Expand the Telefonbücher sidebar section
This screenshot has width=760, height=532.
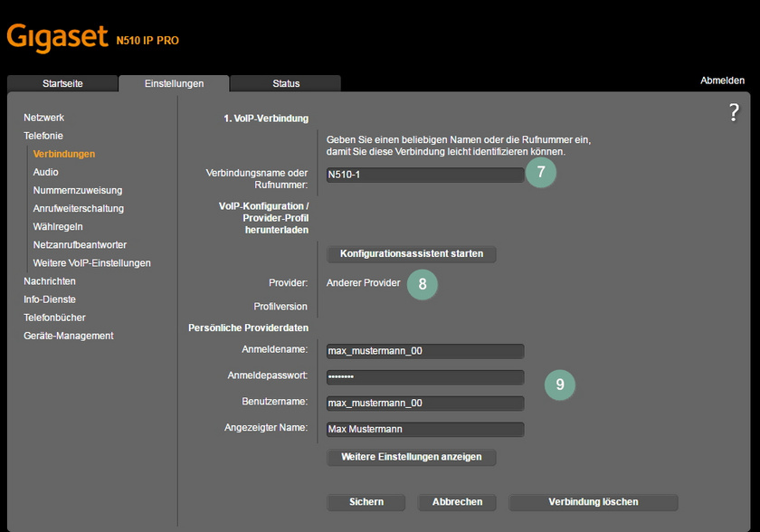point(54,318)
